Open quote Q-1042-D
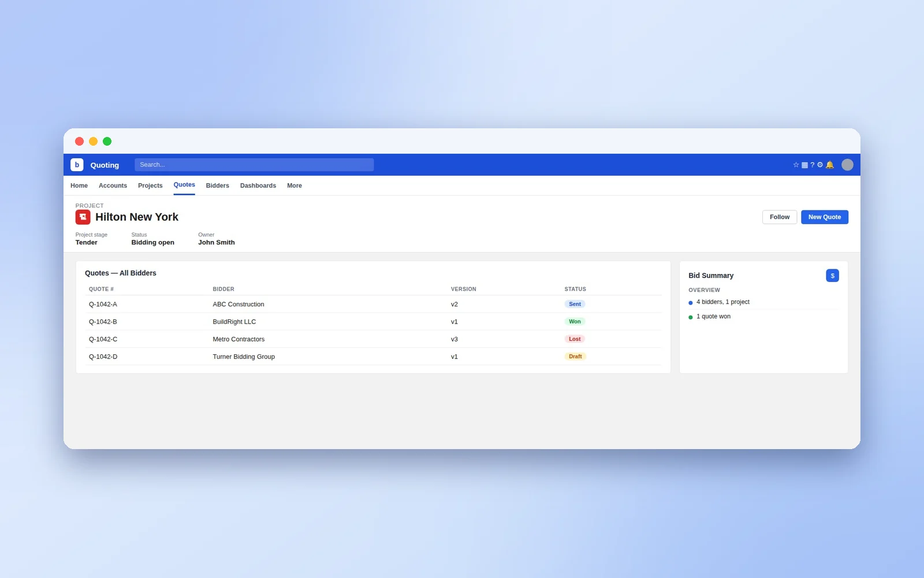The height and width of the screenshot is (578, 924). tap(103, 357)
